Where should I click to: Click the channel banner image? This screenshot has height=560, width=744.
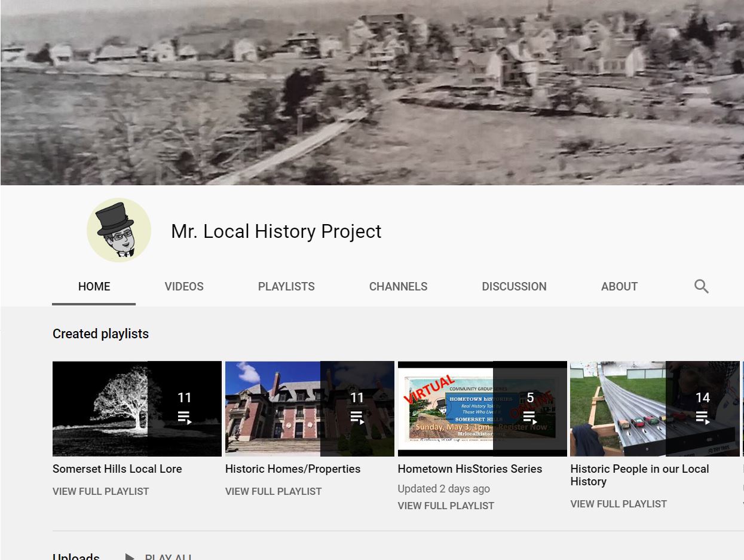pos(372,90)
